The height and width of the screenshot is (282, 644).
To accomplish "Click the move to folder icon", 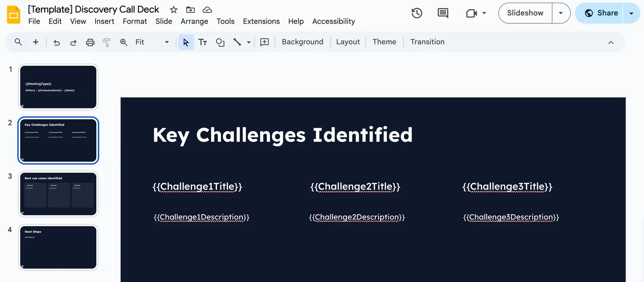I will 190,10.
